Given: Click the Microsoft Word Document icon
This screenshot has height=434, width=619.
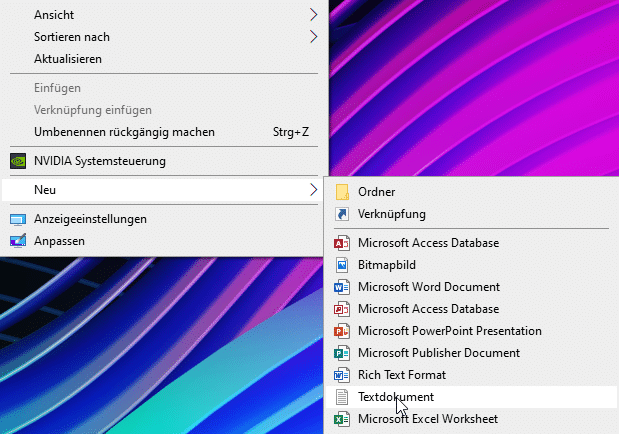Looking at the screenshot, I should [x=341, y=287].
